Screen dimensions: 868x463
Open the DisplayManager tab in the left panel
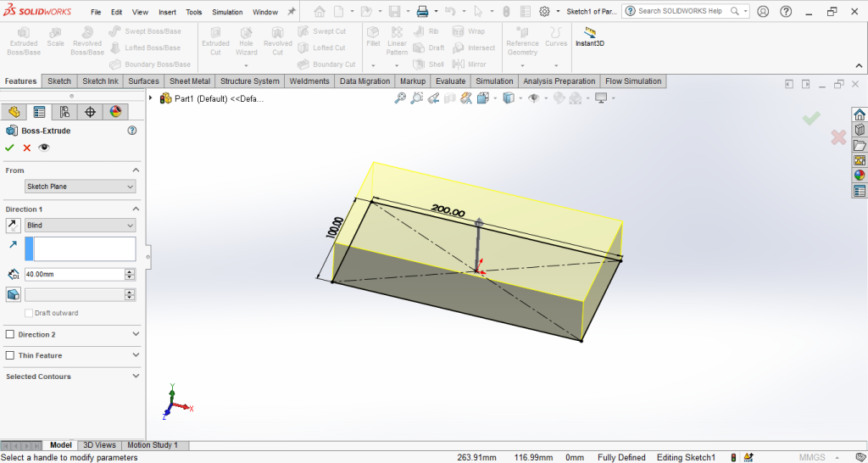coord(115,112)
